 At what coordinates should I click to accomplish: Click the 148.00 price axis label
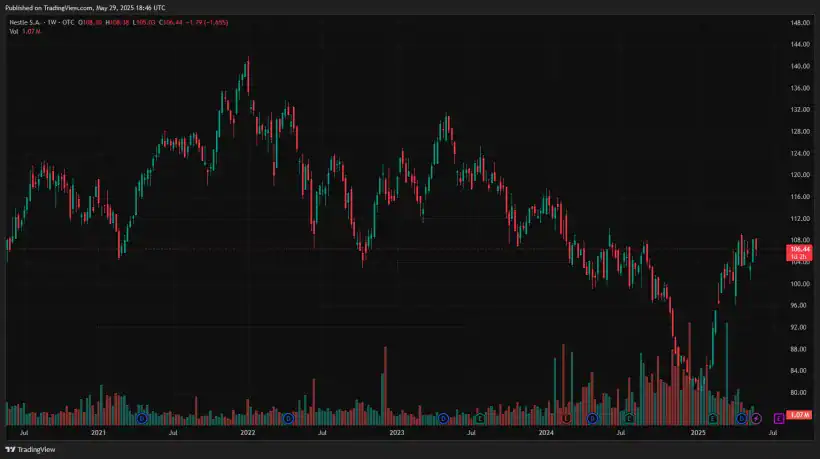pyautogui.click(x=798, y=22)
